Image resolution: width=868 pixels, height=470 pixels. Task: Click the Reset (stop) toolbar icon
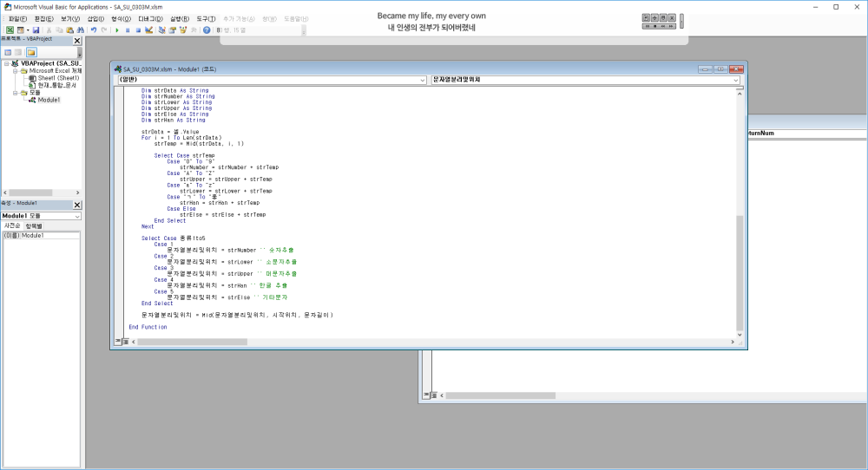tap(138, 29)
